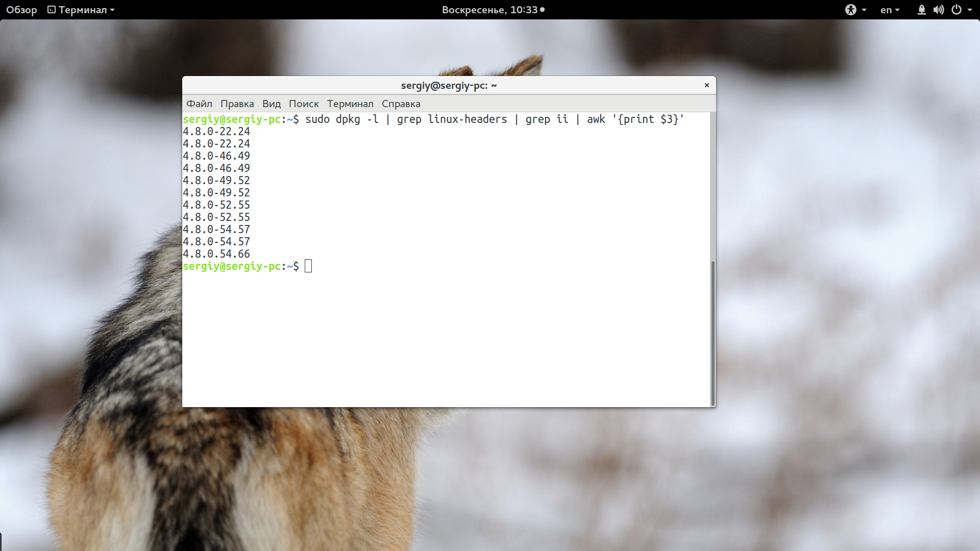This screenshot has width=980, height=551.
Task: Close the terminal window
Action: point(706,85)
